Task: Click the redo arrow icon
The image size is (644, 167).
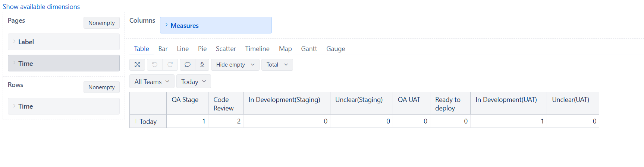Action: pyautogui.click(x=170, y=65)
